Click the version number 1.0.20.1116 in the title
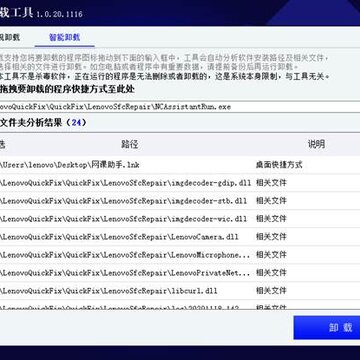Screen dimensions: 360x360 pos(59,14)
